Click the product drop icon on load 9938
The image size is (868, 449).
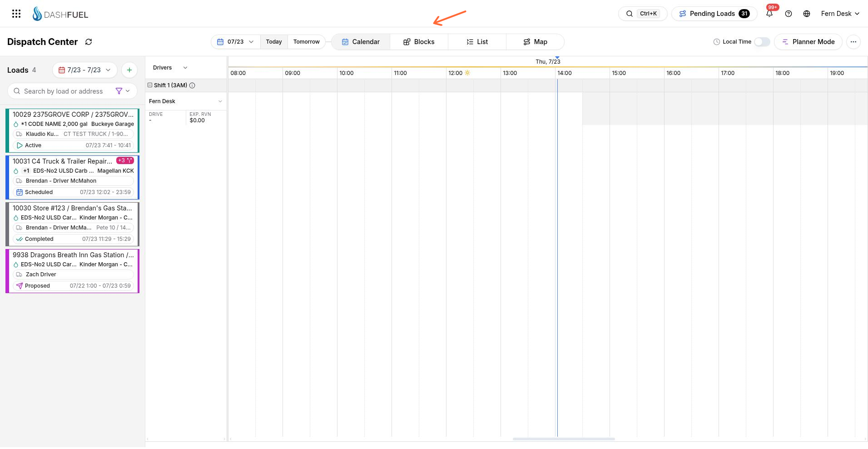(x=16, y=264)
